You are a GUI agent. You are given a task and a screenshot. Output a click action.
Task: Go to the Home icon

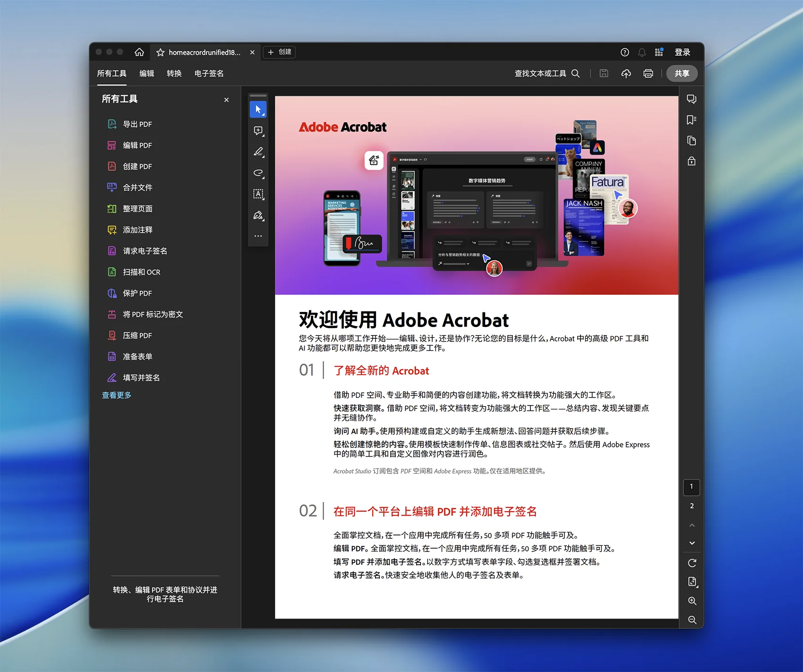pos(139,52)
